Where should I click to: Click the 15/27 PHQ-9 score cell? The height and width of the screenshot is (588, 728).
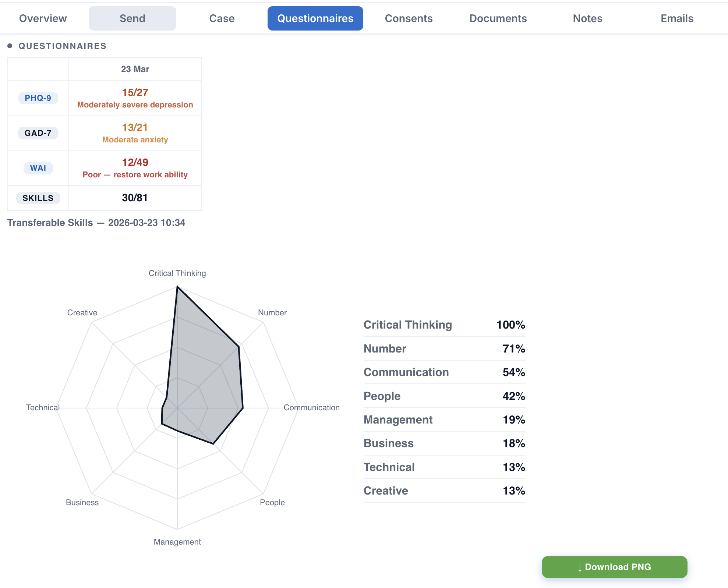[135, 98]
